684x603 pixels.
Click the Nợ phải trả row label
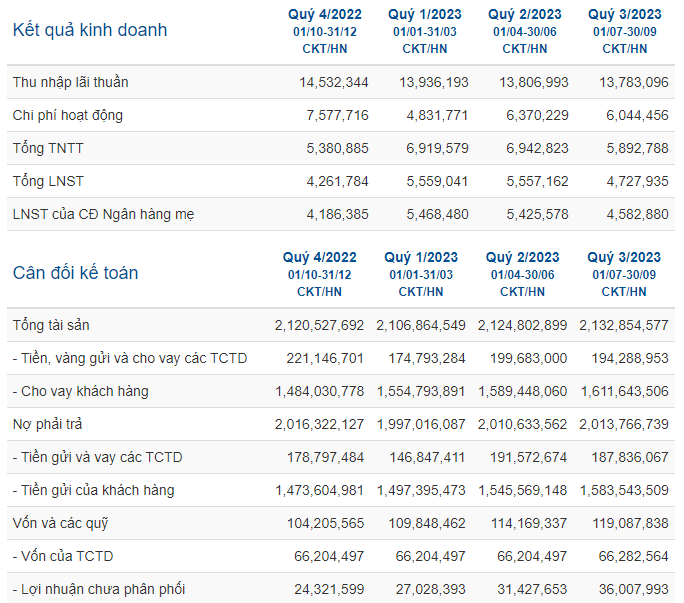pos(47,424)
